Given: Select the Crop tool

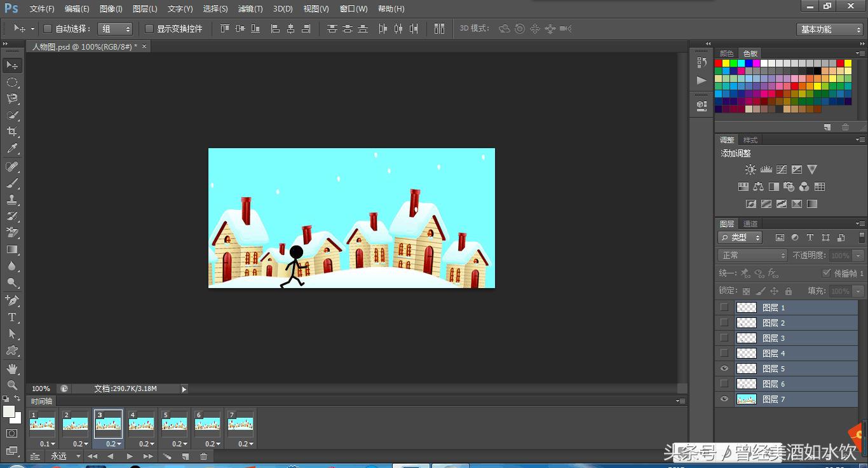Looking at the screenshot, I should (x=11, y=132).
